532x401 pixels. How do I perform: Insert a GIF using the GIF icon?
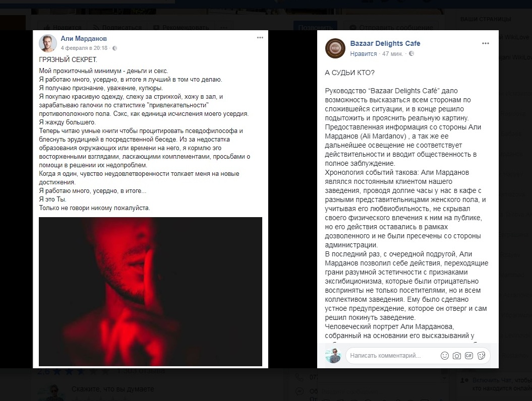[469, 356]
